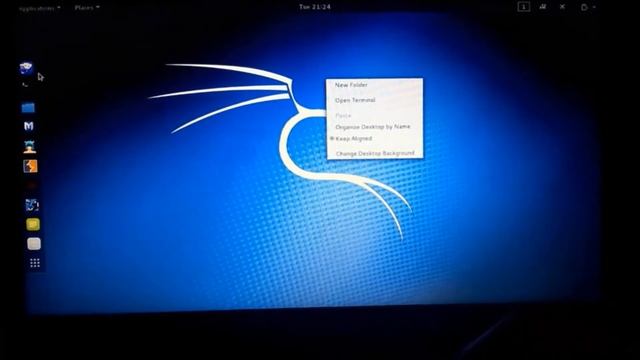Open the Armitage dock icon

pyautogui.click(x=29, y=147)
